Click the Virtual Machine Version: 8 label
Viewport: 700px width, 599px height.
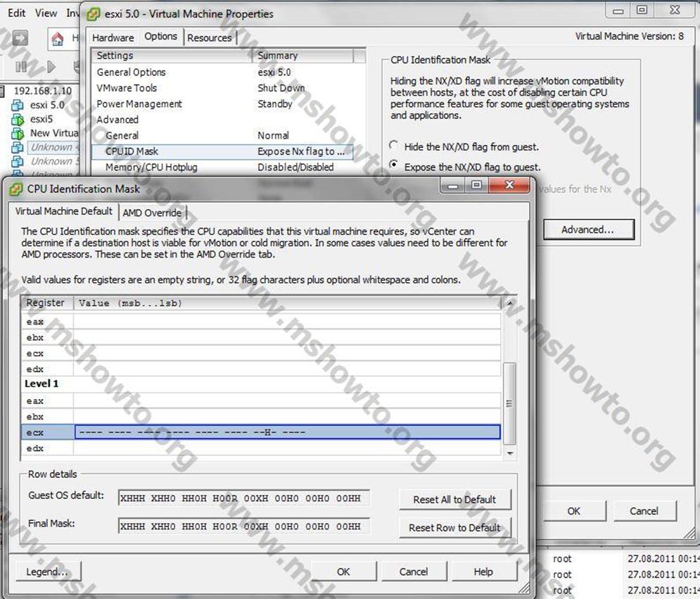pos(629,36)
